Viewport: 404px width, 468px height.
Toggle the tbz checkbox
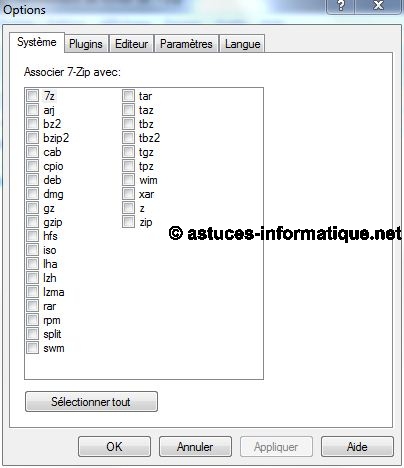click(x=128, y=124)
